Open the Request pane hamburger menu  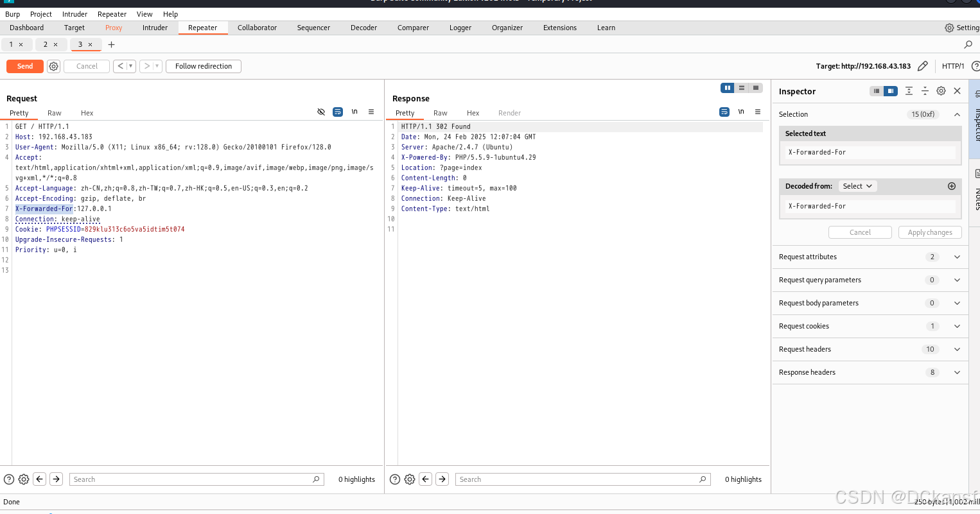[x=371, y=112]
